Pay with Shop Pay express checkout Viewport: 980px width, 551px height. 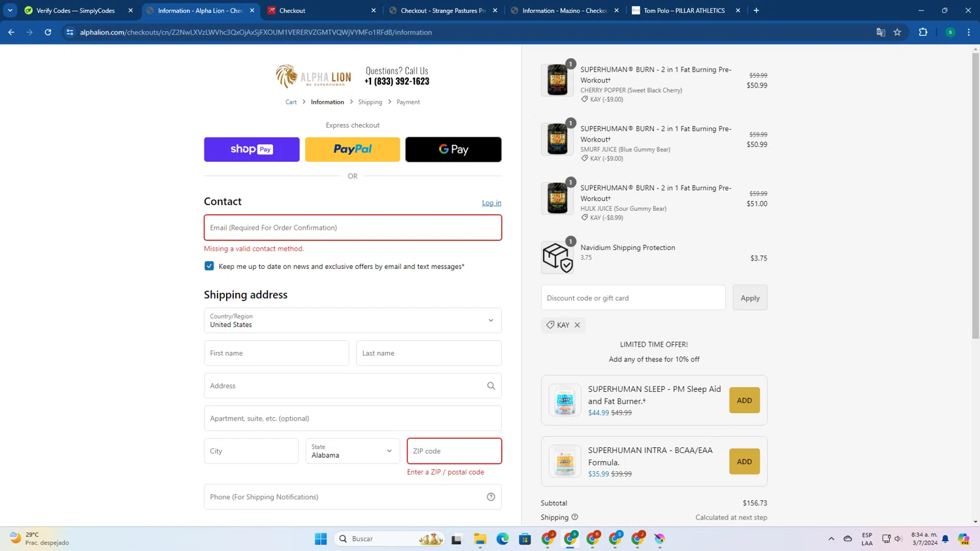[252, 150]
